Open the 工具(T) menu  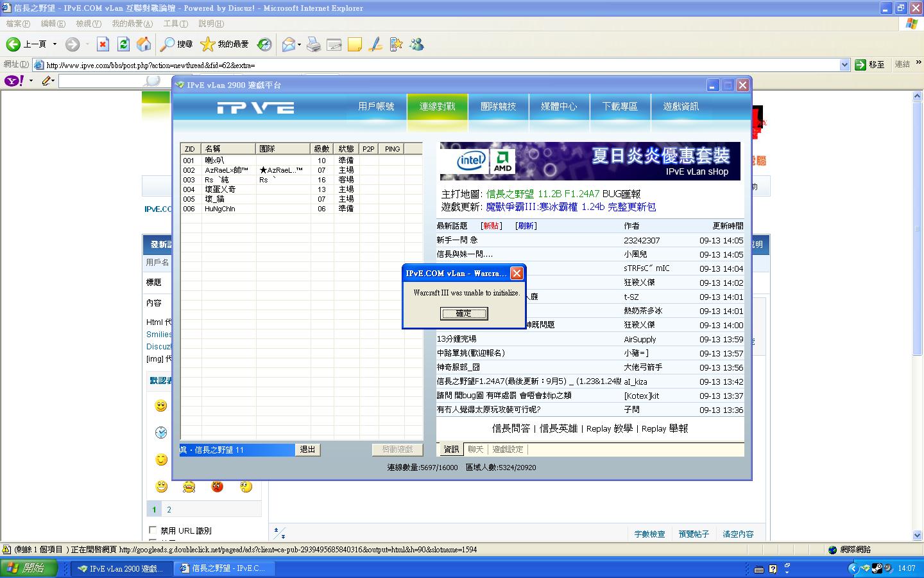(x=175, y=24)
